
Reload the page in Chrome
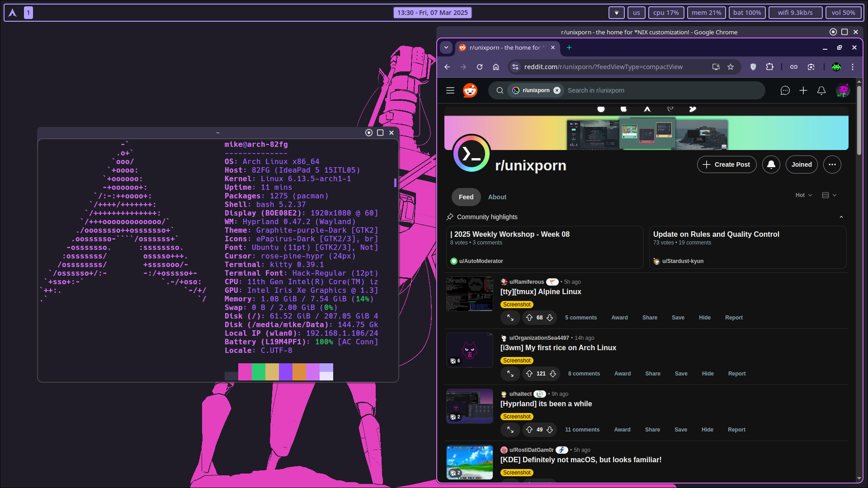480,67
